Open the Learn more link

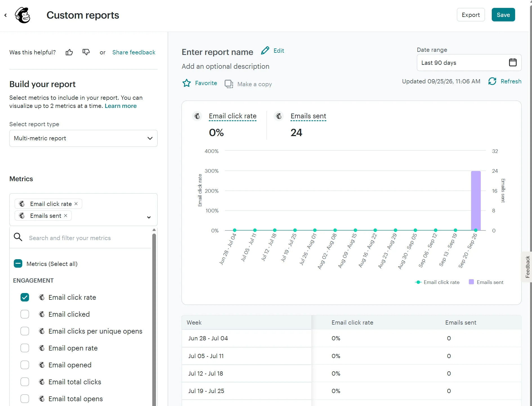[x=121, y=106]
